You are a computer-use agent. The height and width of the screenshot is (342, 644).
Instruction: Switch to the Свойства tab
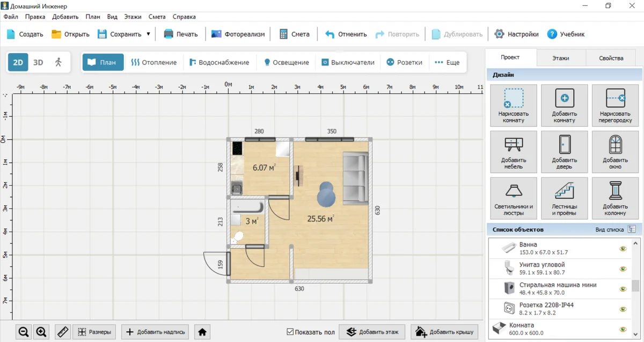(x=611, y=58)
